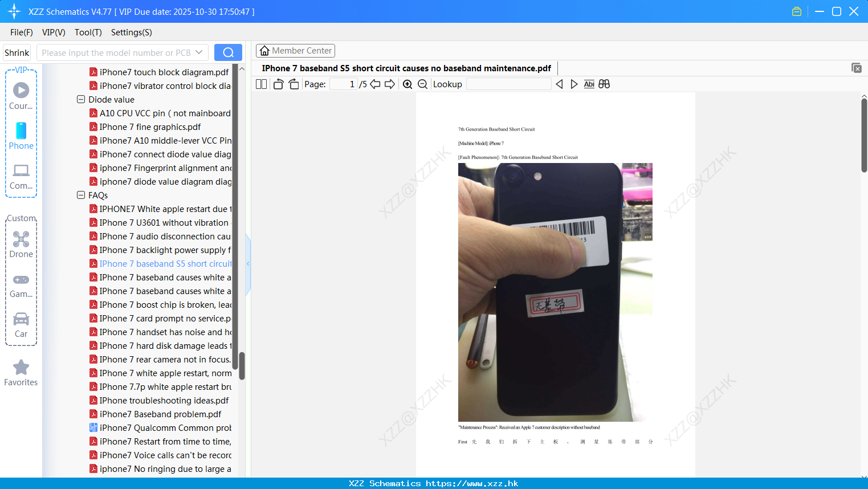This screenshot has height=489, width=868.
Task: Open the Courses sidebar icon
Action: point(21,96)
